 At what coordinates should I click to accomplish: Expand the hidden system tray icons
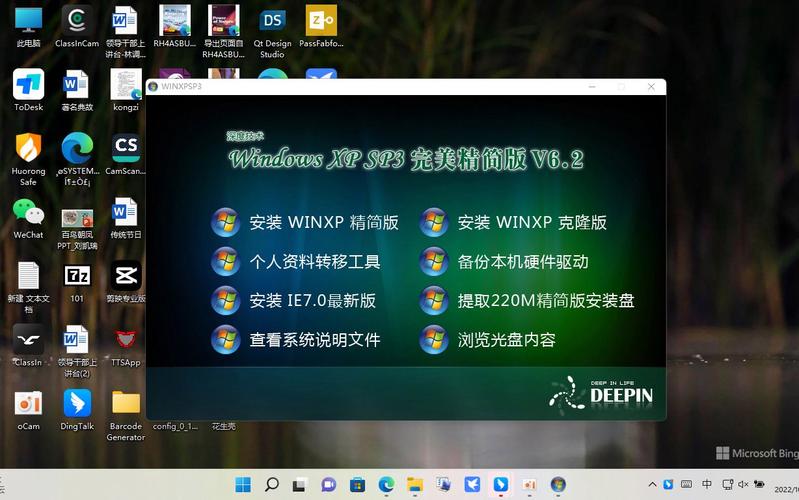coord(652,485)
